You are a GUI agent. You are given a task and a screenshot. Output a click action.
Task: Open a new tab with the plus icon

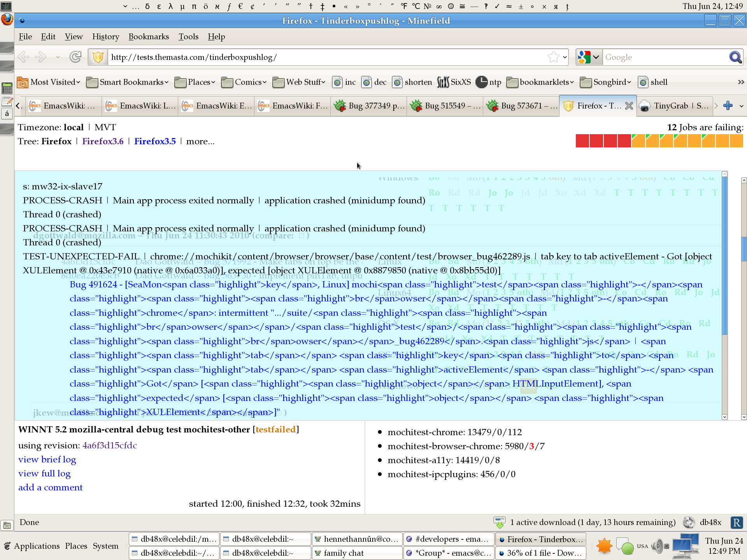pyautogui.click(x=728, y=105)
